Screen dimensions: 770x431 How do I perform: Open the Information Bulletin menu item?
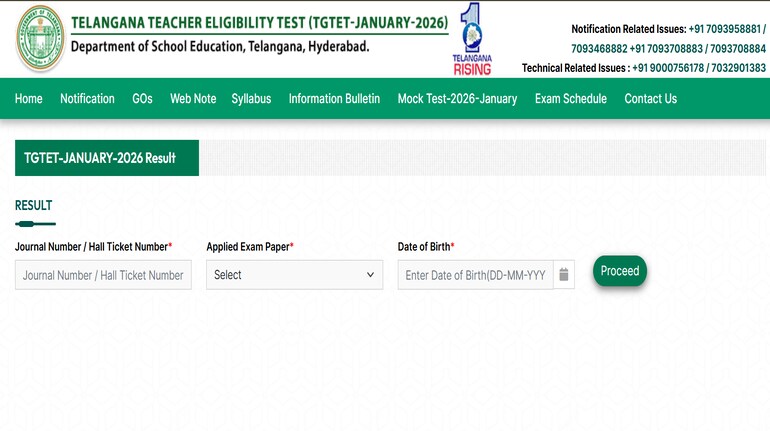[x=334, y=99]
